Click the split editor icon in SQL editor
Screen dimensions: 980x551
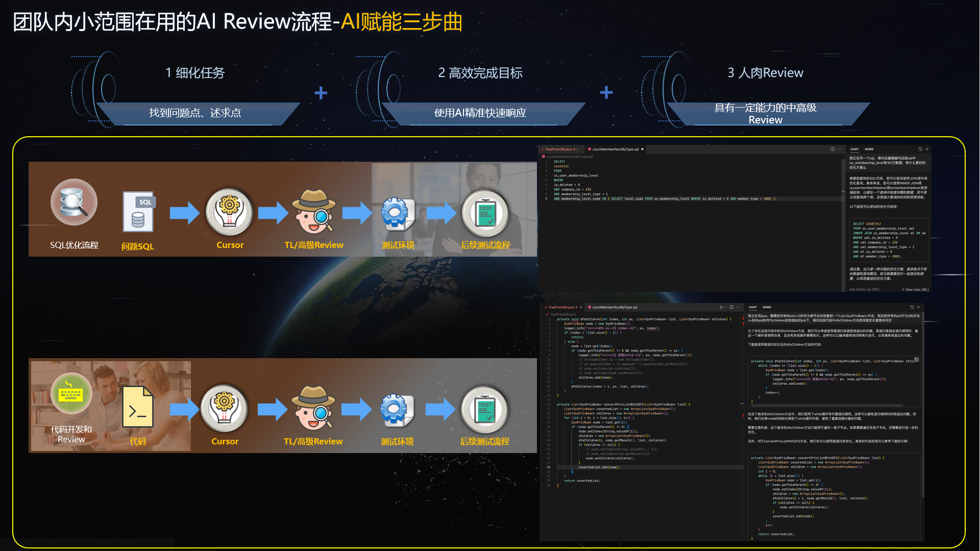click(x=832, y=149)
